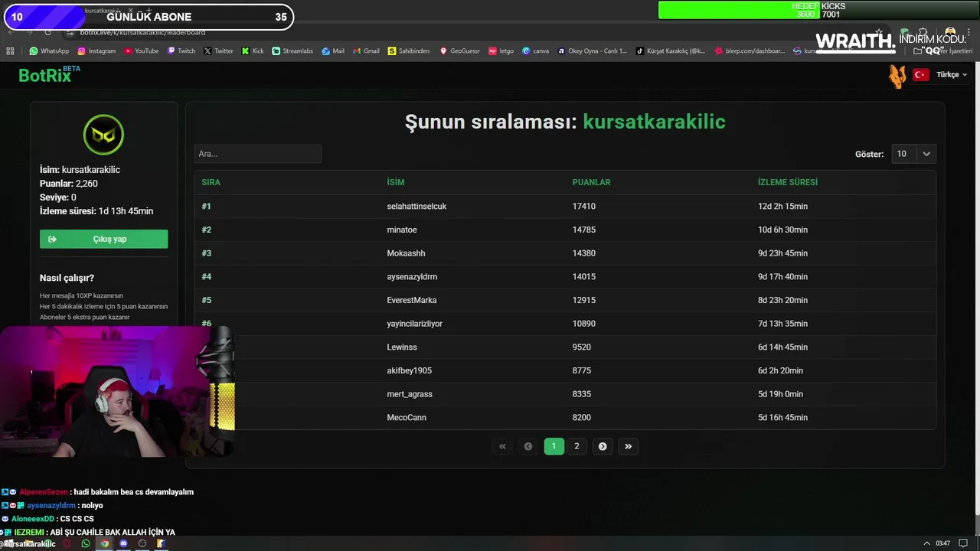Click AlperenSezen's chat username
Image resolution: width=980 pixels, height=551 pixels.
tap(44, 492)
